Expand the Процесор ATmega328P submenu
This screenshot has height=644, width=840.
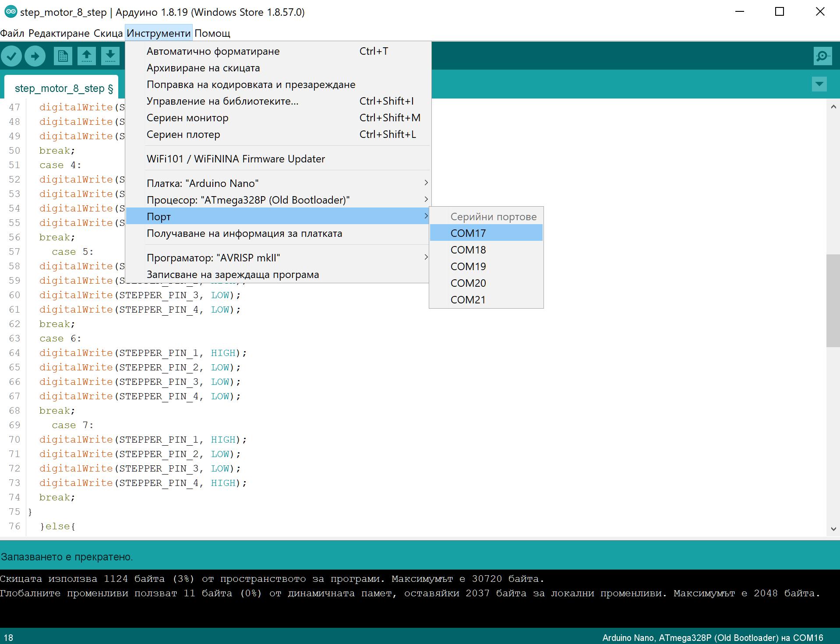(277, 200)
